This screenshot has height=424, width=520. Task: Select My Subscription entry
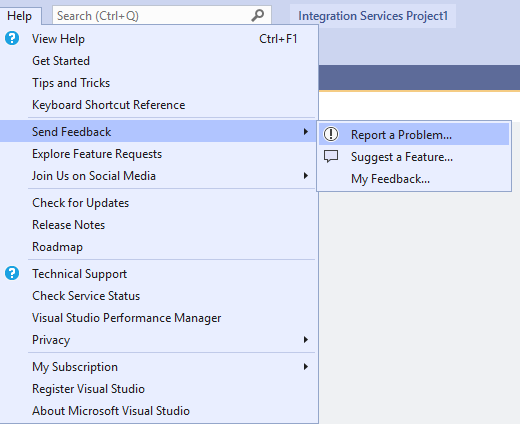(x=158, y=367)
